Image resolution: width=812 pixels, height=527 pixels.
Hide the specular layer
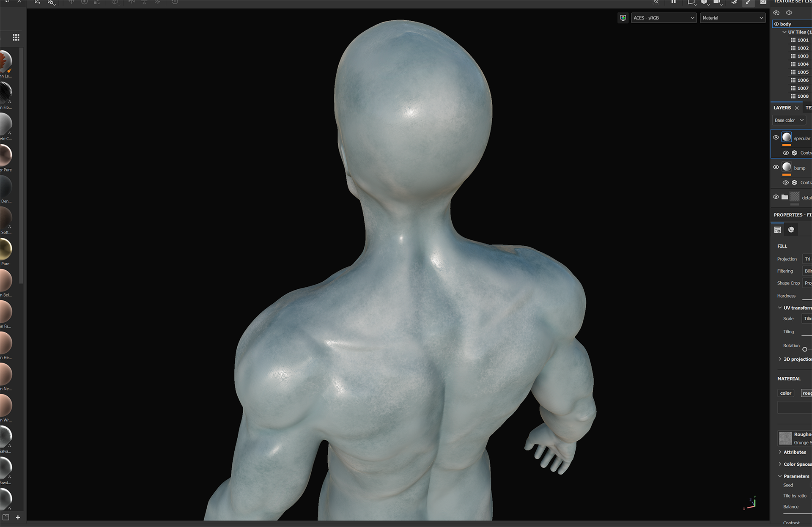[776, 137]
